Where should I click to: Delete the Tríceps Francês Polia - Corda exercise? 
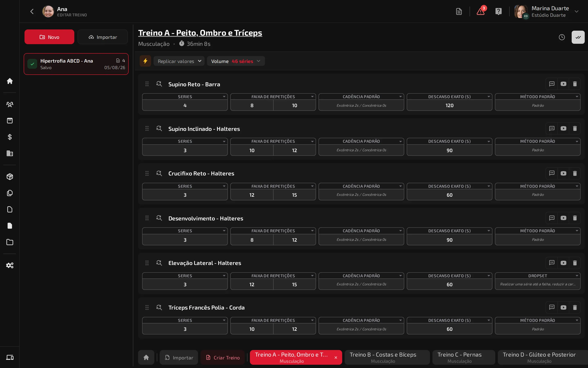[575, 307]
